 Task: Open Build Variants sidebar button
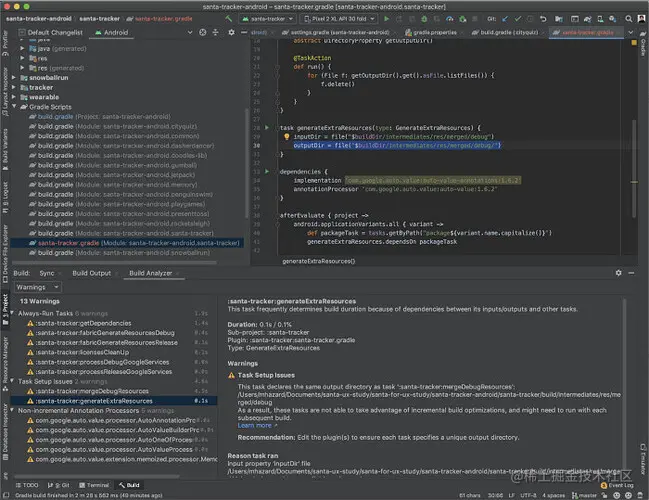pyautogui.click(x=5, y=149)
